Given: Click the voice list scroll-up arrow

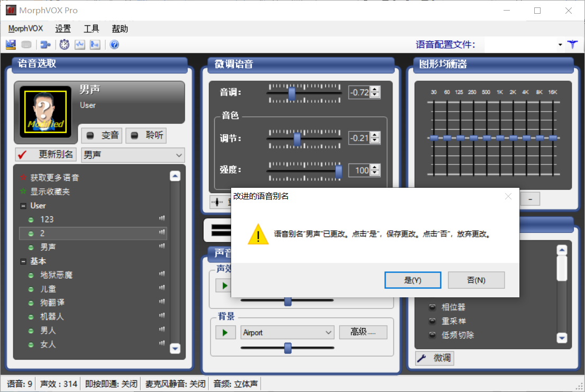Looking at the screenshot, I should coord(175,176).
